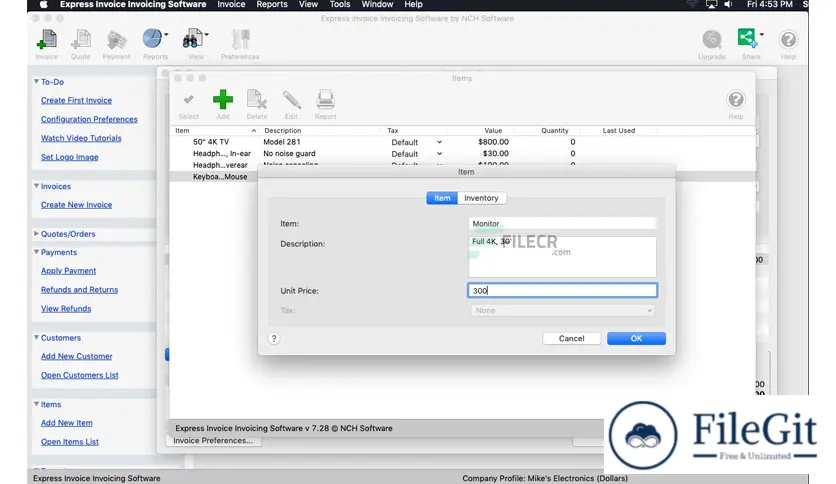Viewport: 836px width, 484px height.
Task: Click the Description text area
Action: click(x=562, y=256)
